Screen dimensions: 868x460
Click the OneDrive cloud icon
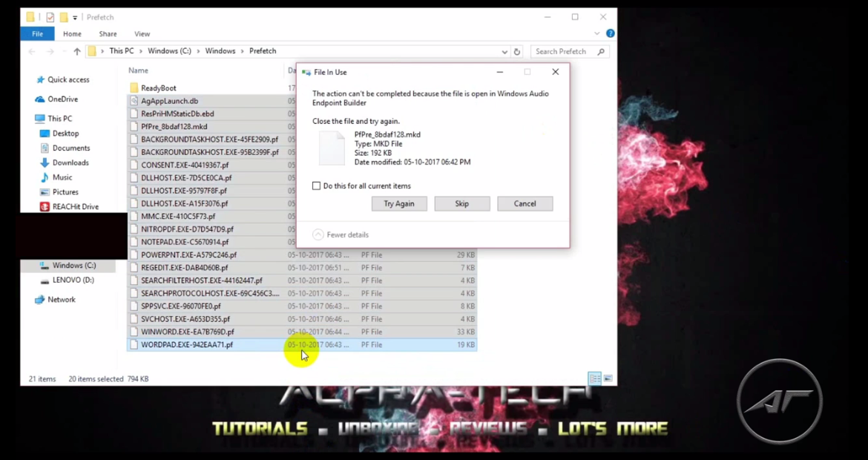[x=40, y=99]
